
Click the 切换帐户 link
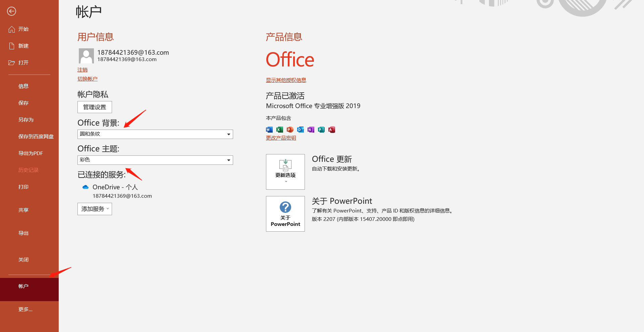[88, 79]
